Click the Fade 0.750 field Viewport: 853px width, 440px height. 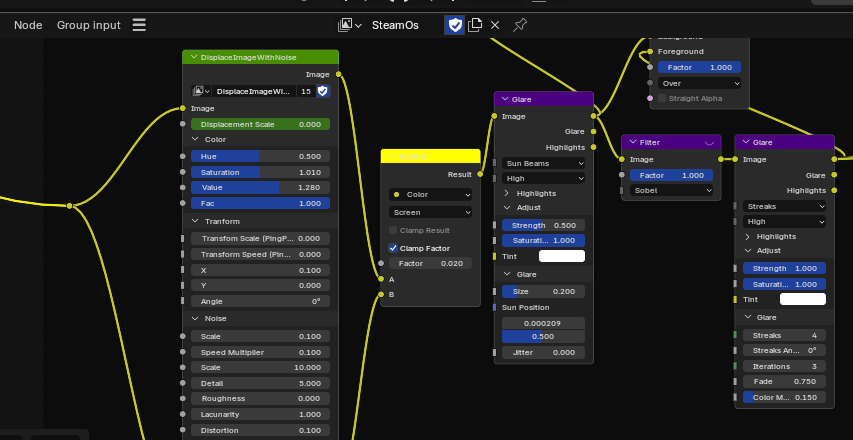point(784,382)
